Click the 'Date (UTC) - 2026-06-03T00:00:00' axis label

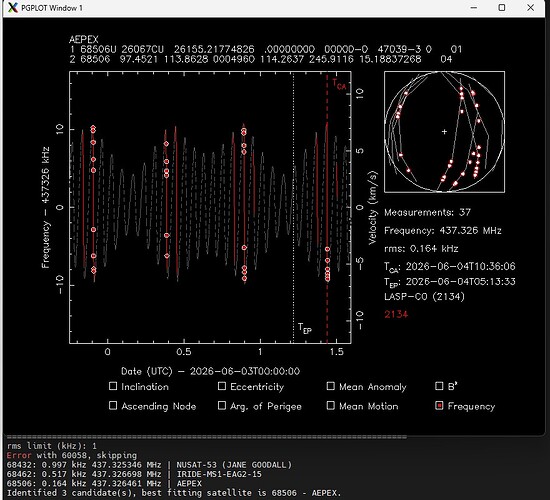(x=210, y=371)
